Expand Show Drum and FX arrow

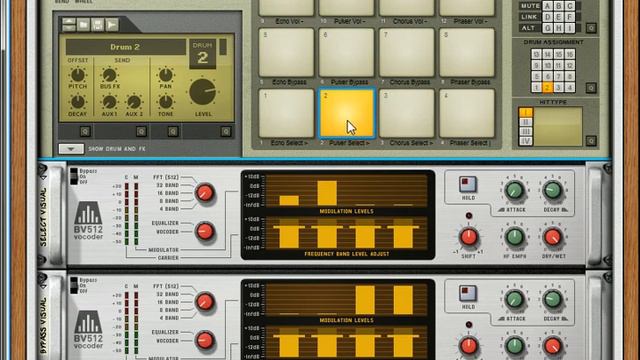(71, 149)
